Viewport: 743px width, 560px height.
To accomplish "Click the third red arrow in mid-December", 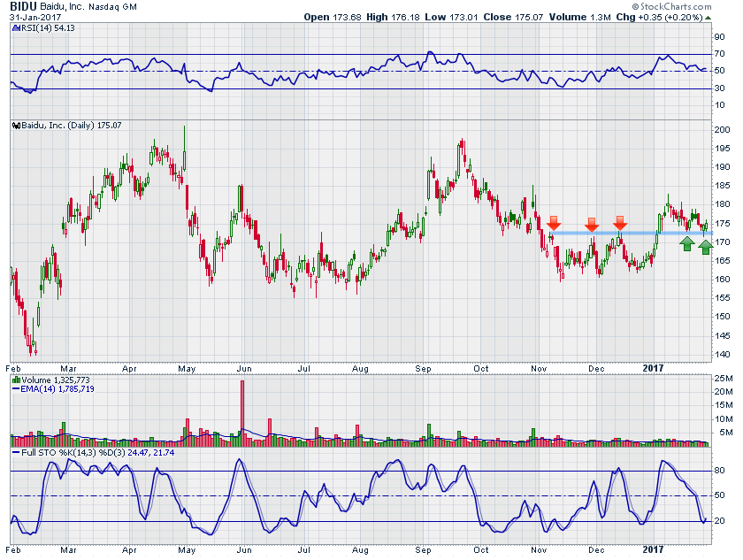I will 621,222.
